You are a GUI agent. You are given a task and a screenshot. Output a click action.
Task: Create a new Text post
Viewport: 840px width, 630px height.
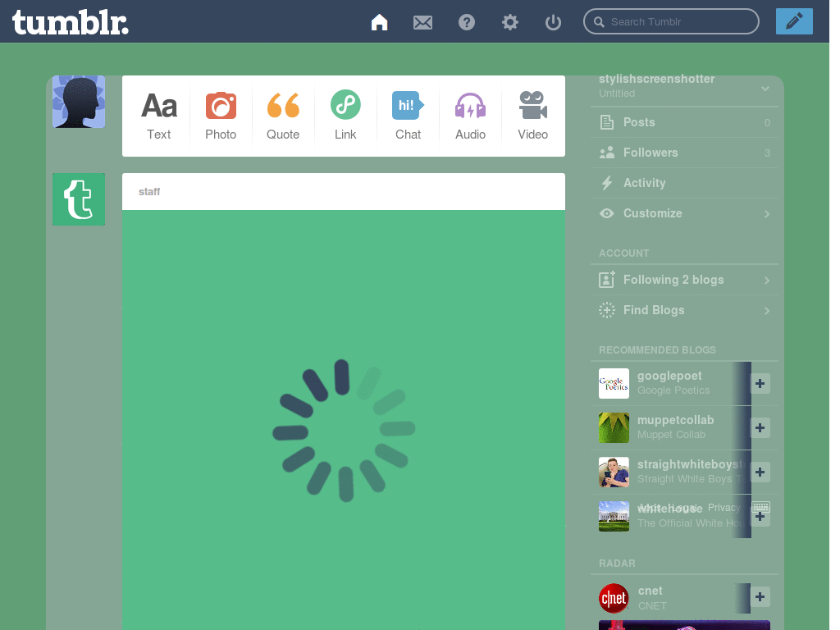158,116
